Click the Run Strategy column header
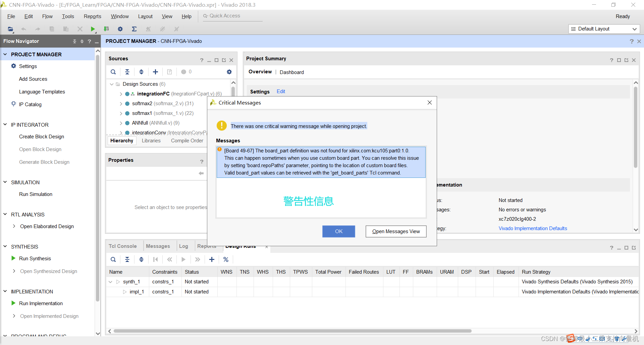The image size is (644, 345). coord(536,272)
